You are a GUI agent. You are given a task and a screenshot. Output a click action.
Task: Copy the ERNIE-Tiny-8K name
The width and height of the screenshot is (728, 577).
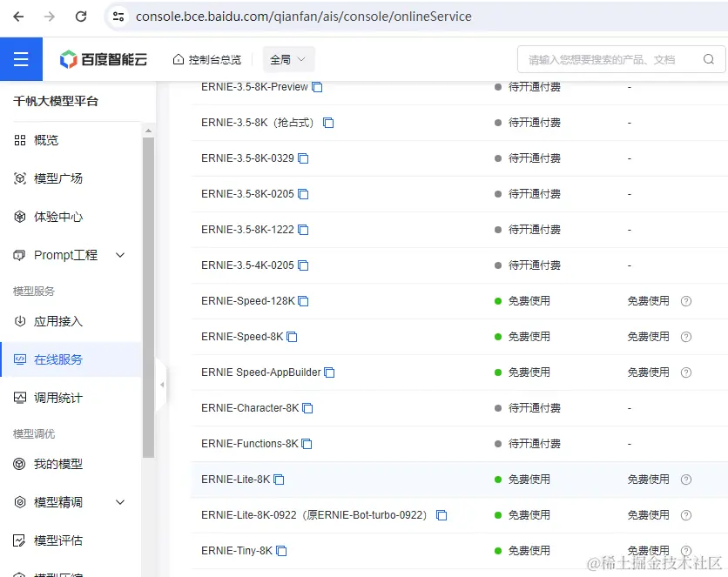281,552
